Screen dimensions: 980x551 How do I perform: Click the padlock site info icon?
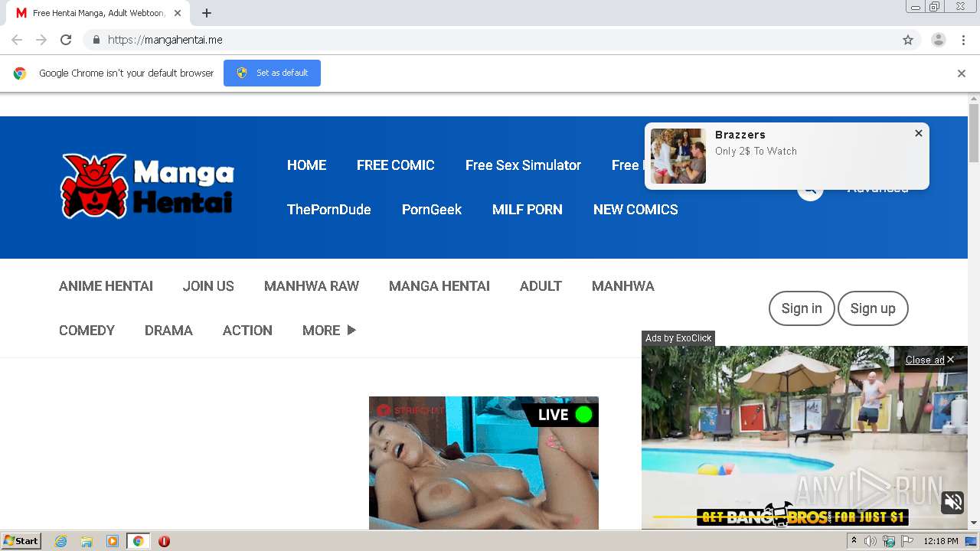[96, 40]
